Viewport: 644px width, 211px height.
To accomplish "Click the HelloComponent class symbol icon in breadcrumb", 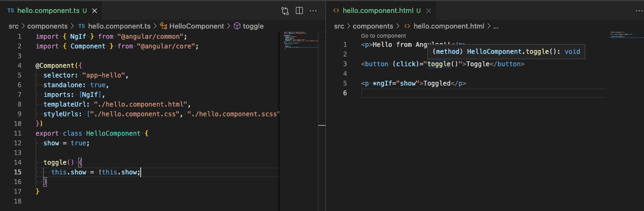I will point(163,26).
